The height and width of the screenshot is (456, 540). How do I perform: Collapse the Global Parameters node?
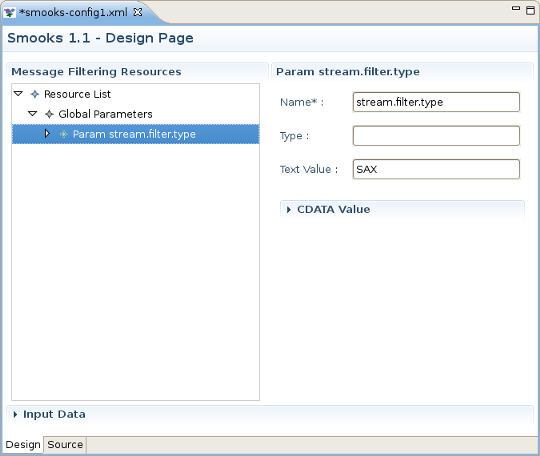32,114
